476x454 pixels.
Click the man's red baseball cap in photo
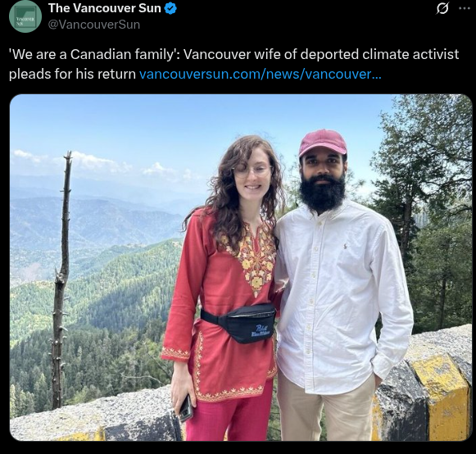click(323, 143)
